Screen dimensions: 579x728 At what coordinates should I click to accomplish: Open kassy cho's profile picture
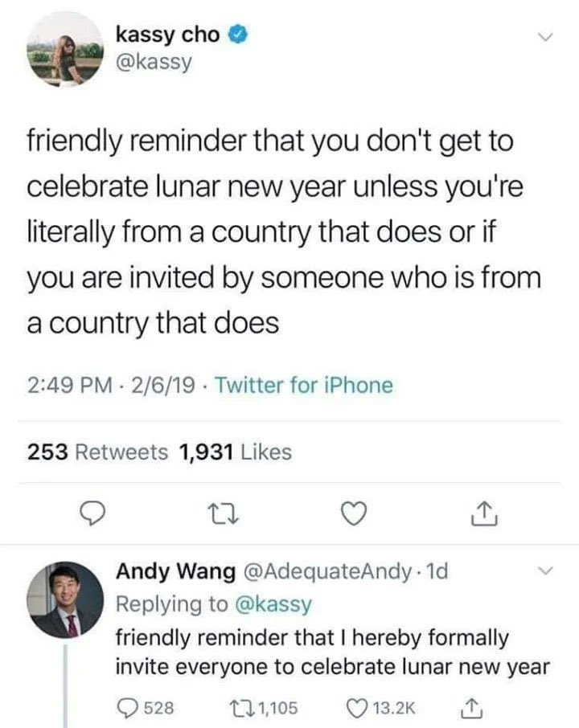pos(65,51)
